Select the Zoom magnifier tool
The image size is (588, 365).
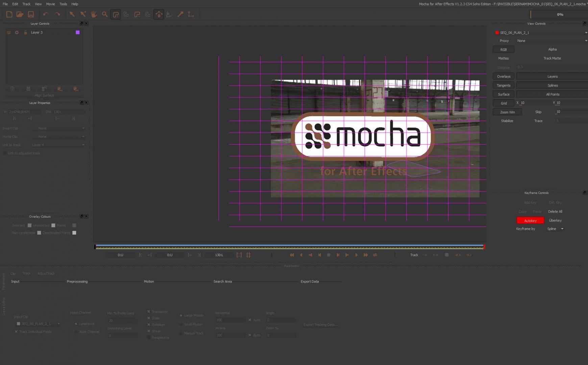(x=105, y=14)
